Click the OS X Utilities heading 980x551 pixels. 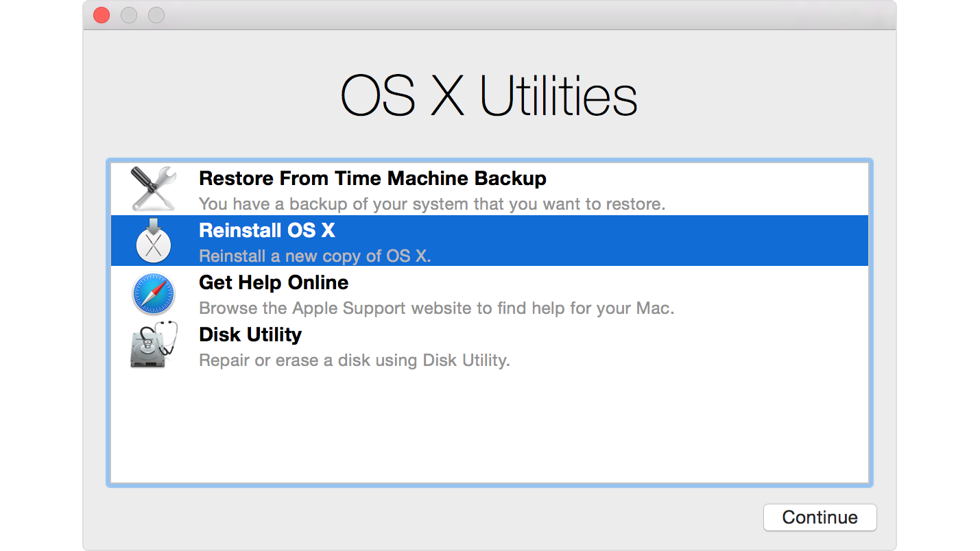pyautogui.click(x=489, y=97)
